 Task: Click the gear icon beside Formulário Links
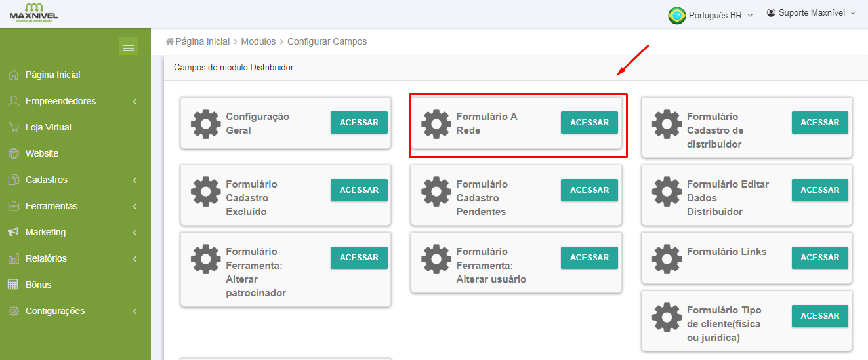(667, 258)
